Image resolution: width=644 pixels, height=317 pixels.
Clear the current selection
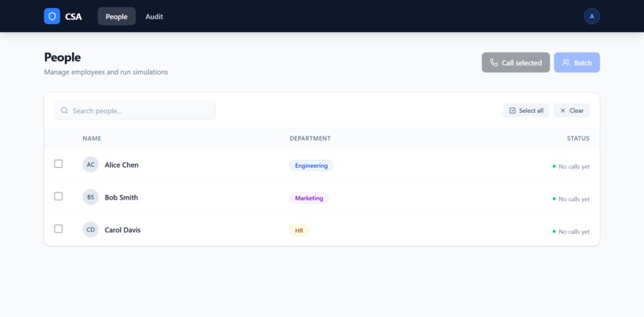pyautogui.click(x=571, y=110)
